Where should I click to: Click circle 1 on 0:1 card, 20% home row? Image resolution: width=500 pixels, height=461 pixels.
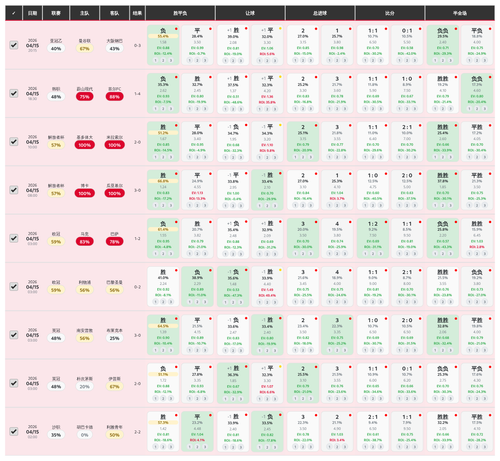point(399,398)
